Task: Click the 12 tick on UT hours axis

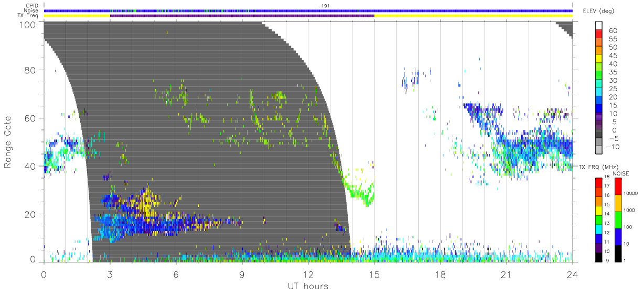Action: coord(308,274)
